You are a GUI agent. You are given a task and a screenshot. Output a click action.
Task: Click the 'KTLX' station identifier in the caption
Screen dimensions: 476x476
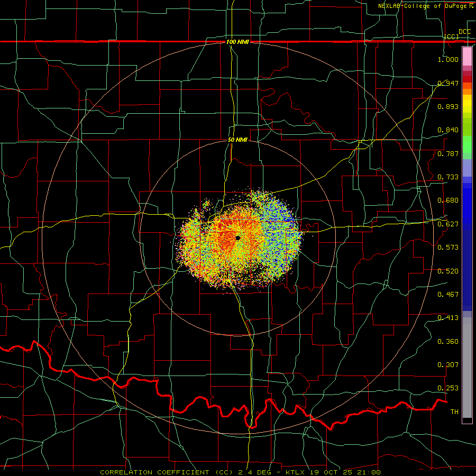tap(296, 472)
